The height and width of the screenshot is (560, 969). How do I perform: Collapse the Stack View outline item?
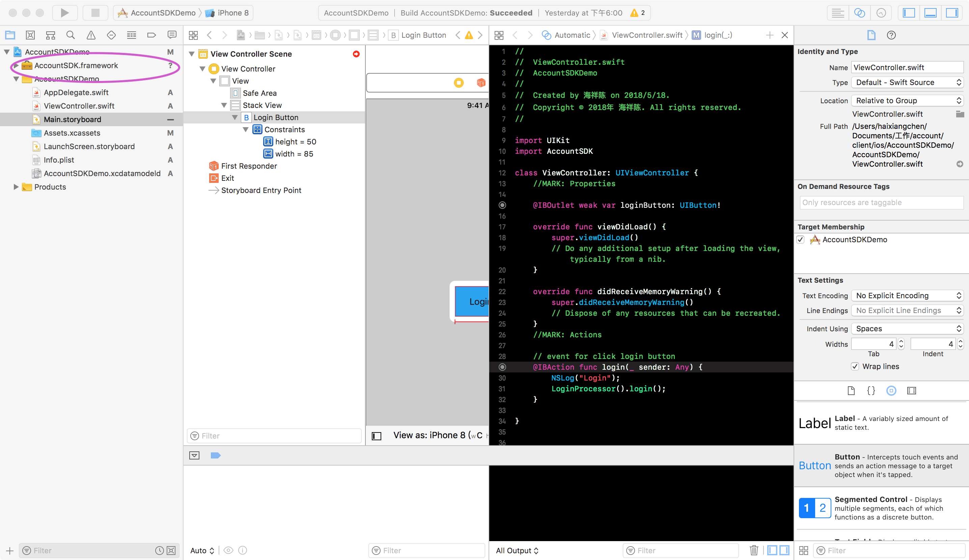224,105
